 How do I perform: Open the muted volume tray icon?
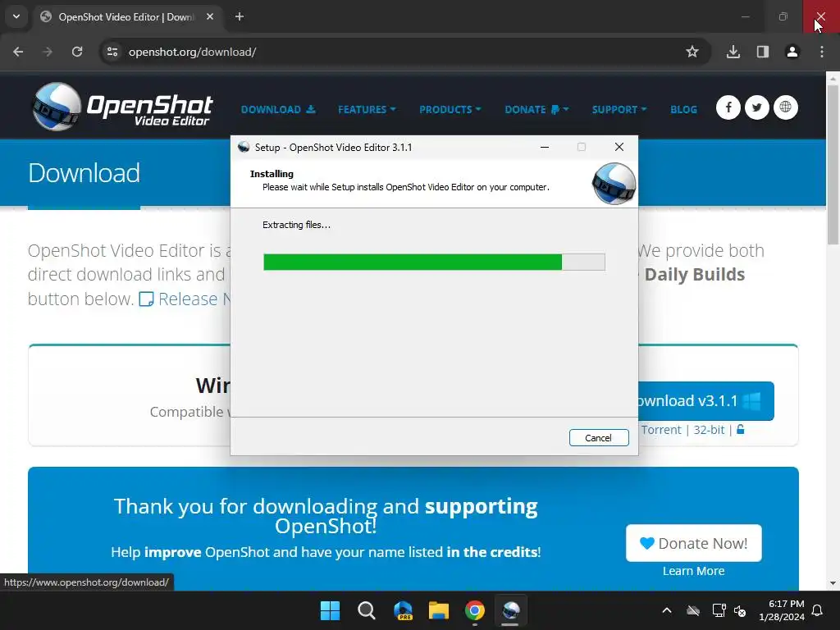[x=740, y=610]
